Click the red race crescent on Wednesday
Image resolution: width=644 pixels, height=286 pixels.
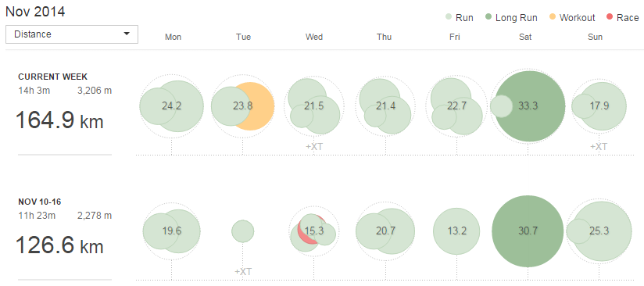coord(302,234)
